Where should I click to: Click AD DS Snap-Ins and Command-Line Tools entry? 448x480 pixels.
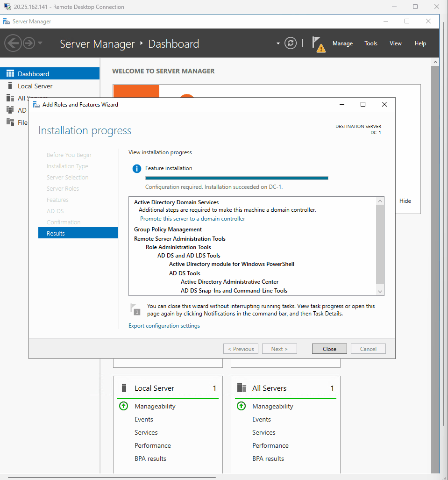(x=234, y=291)
